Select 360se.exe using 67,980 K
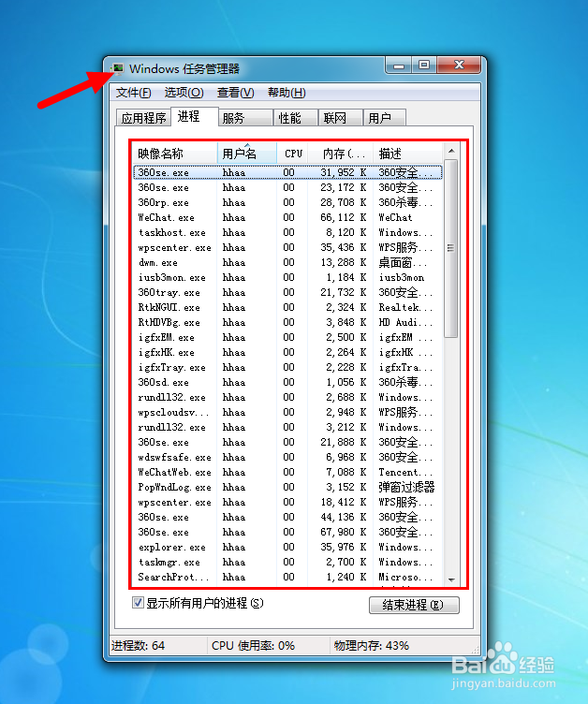The width and height of the screenshot is (588, 704). pyautogui.click(x=288, y=532)
